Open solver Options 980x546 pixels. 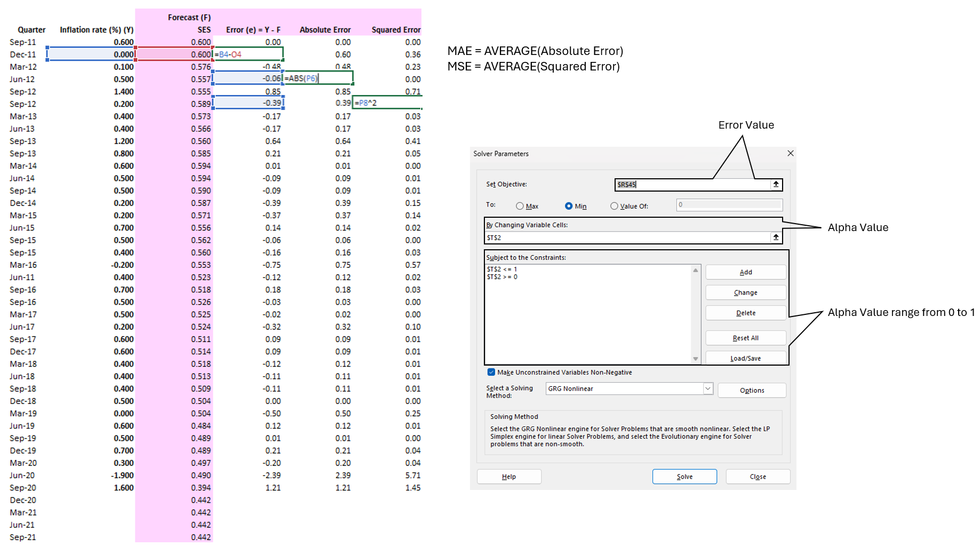point(752,390)
